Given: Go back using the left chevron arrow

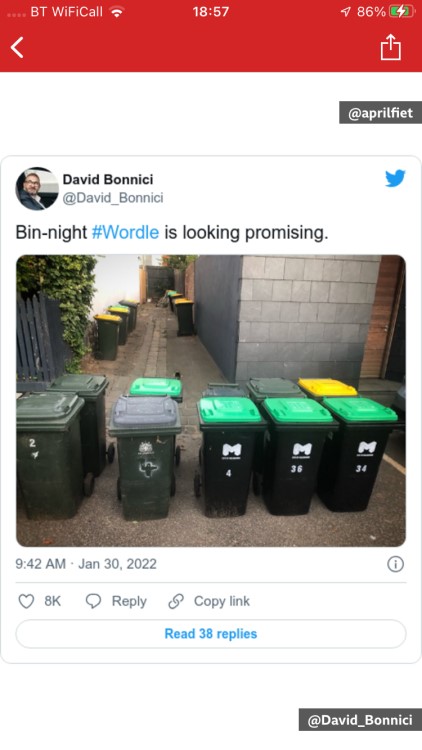Looking at the screenshot, I should tap(17, 48).
